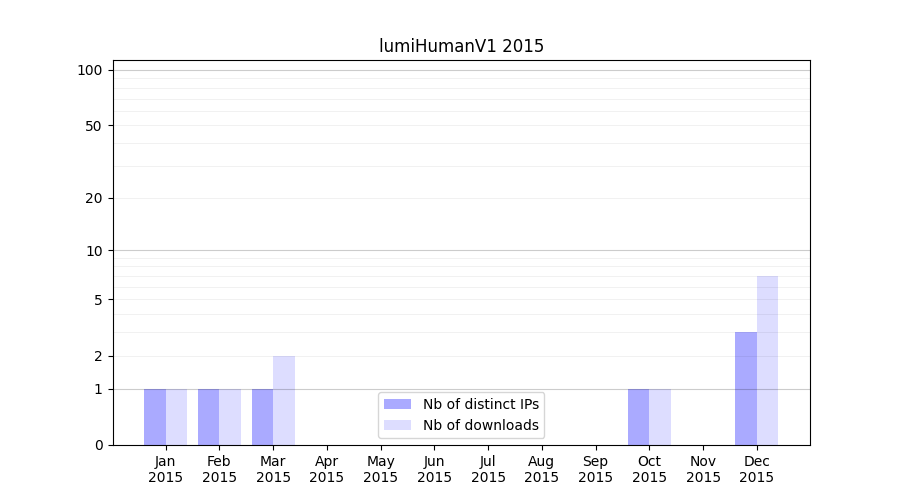Click the Dec 2015 distinct IPs bar
900x500 pixels.
pyautogui.click(x=746, y=388)
